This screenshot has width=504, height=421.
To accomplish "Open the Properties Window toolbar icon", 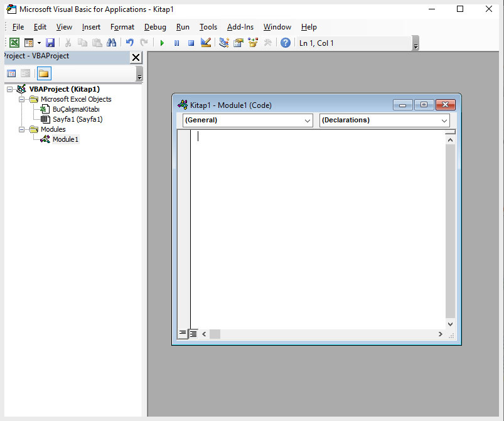I will [x=239, y=43].
